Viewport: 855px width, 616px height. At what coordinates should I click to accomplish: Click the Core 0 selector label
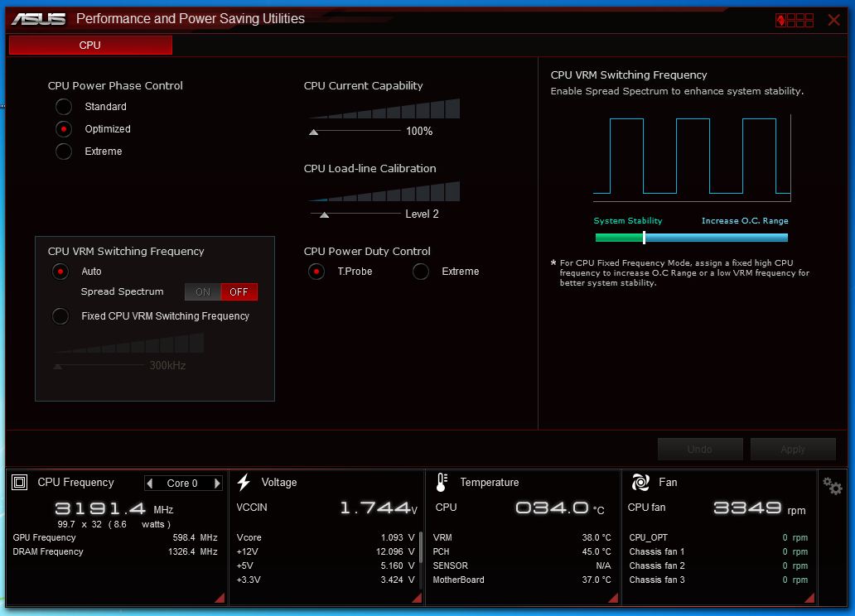pos(182,483)
